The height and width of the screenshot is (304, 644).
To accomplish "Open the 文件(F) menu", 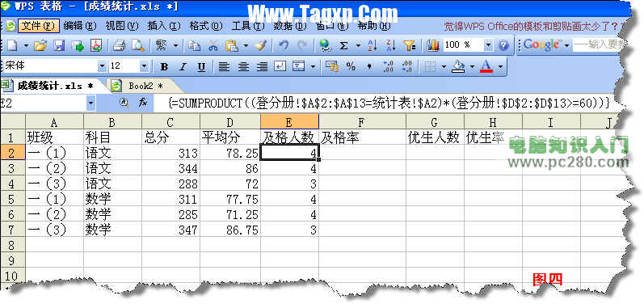I will (x=38, y=26).
